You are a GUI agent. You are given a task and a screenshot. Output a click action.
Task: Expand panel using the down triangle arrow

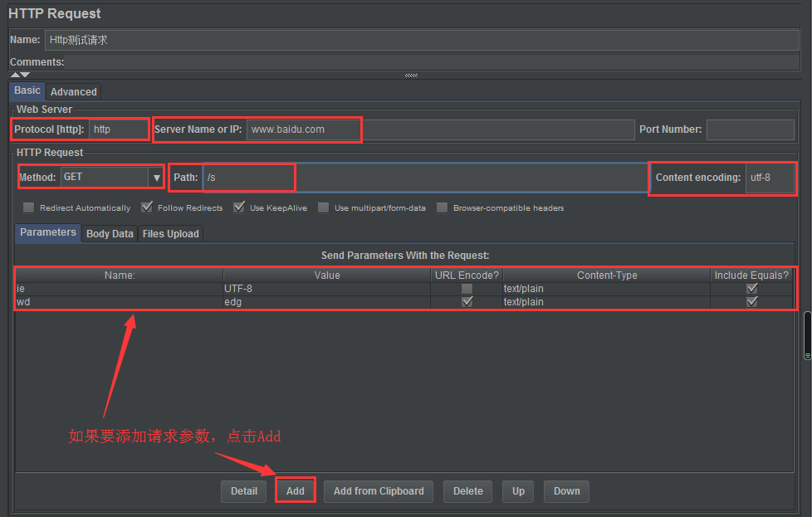[26, 75]
